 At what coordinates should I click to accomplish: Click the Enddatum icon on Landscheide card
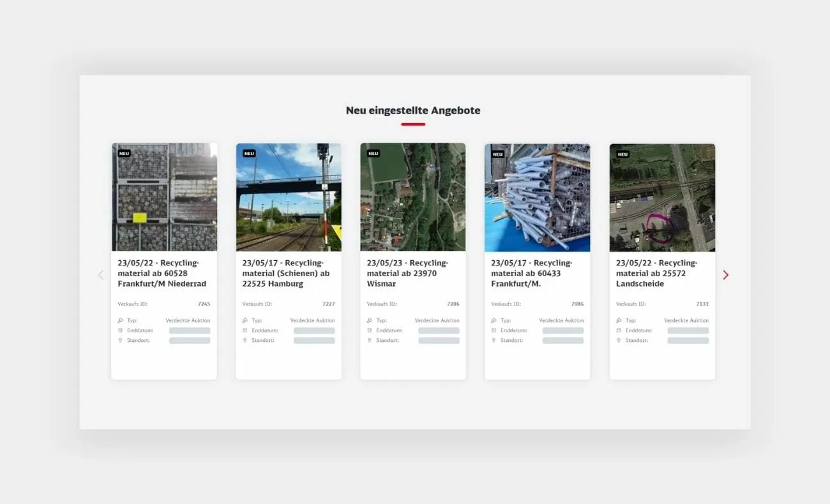coord(617,330)
